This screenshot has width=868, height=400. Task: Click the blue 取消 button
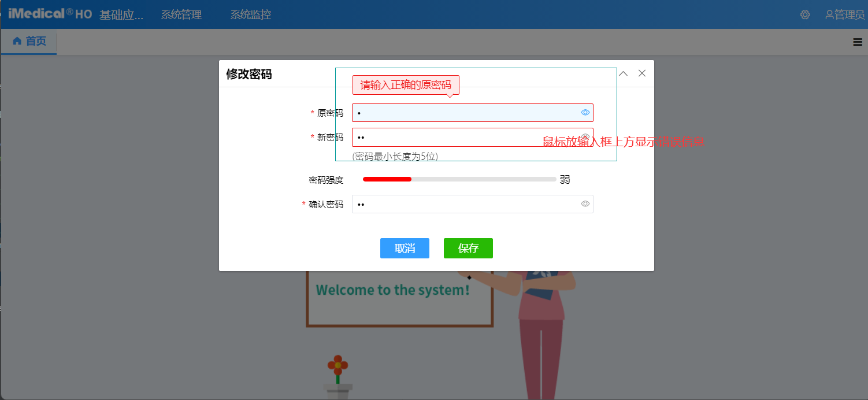(405, 249)
